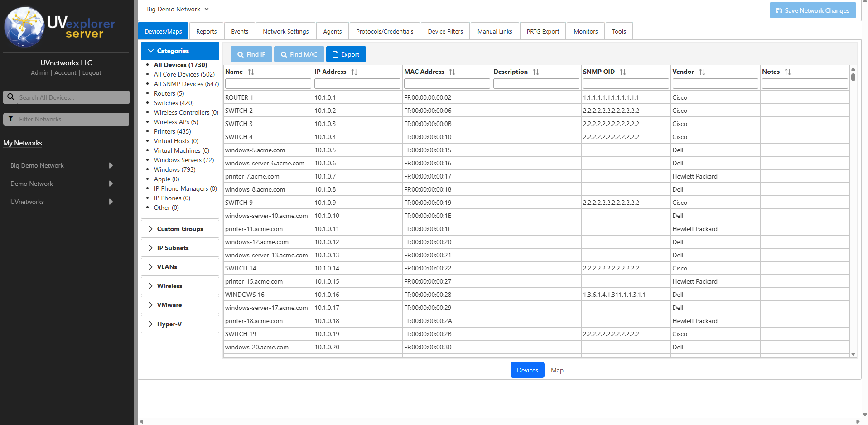Image resolution: width=868 pixels, height=425 pixels.
Task: Click printer-7.acme.com in the table
Action: [252, 176]
